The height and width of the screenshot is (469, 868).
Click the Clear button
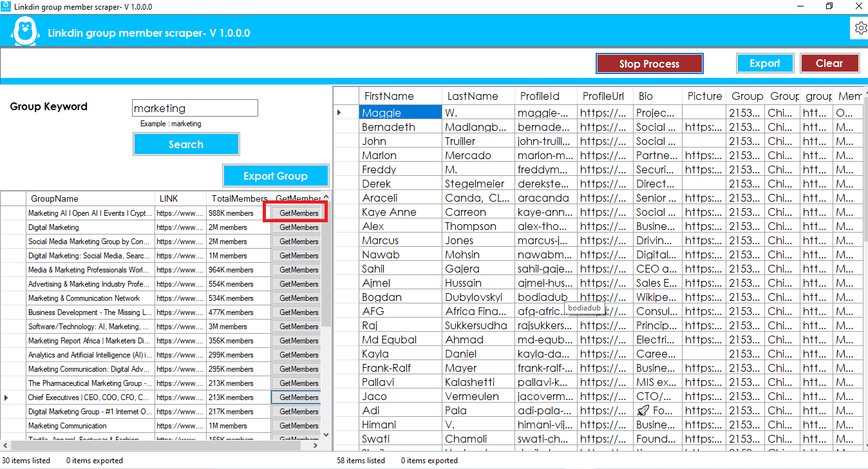point(829,63)
